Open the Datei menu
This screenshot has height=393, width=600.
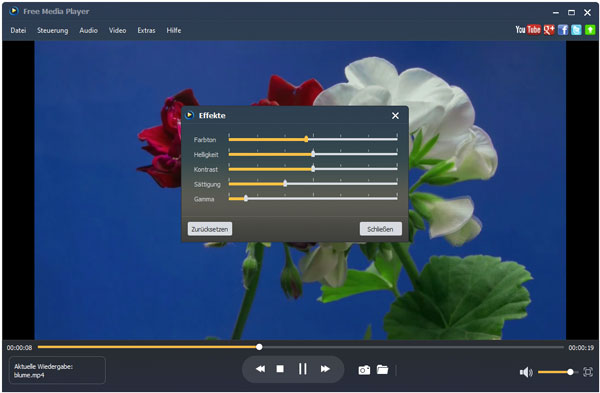coord(18,30)
